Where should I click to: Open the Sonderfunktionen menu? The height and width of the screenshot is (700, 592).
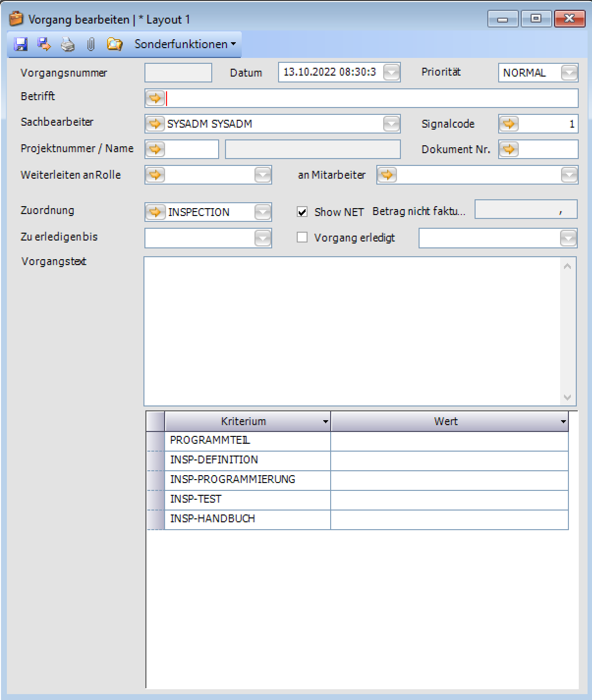click(x=185, y=44)
